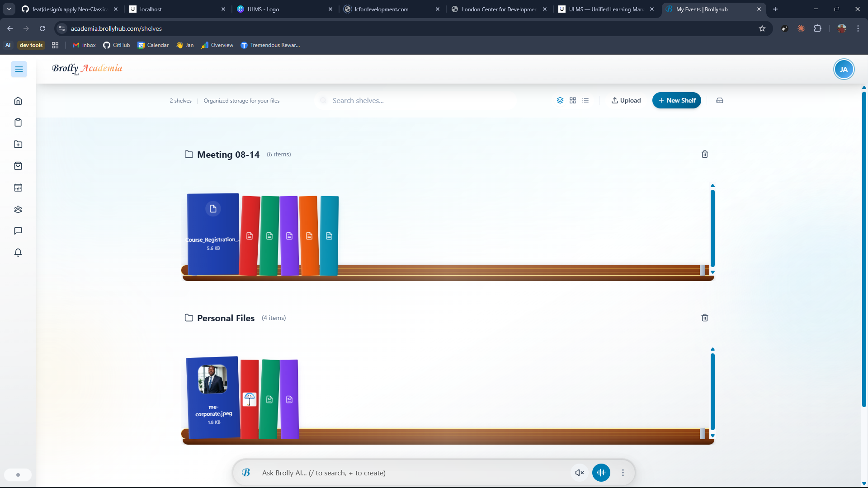Switch to the ULMS - Logo tab
868x488 pixels.
tap(285, 9)
